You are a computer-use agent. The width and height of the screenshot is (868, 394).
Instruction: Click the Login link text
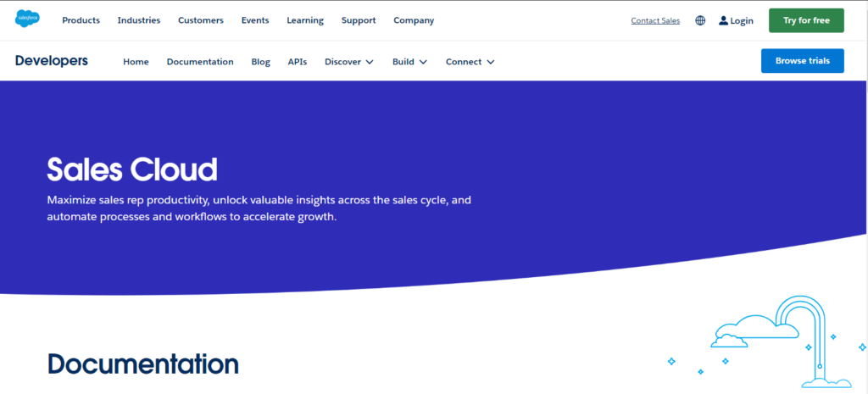(742, 21)
